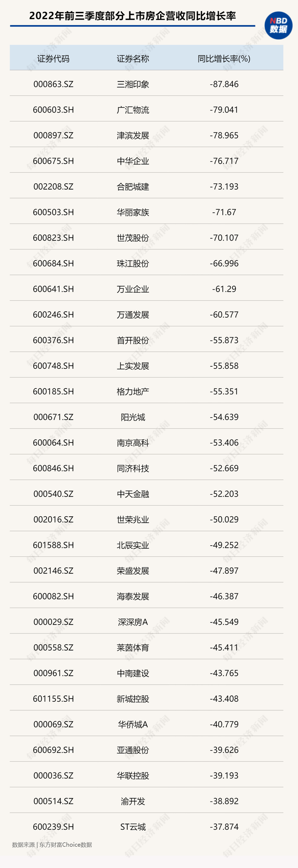This screenshot has width=298, height=868.
Task: Click the 同比增长率(%) column header
Action: coord(224,59)
